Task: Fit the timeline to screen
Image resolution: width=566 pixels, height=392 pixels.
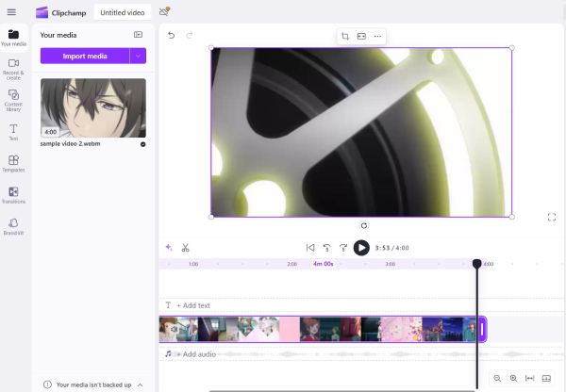Action: pos(529,378)
